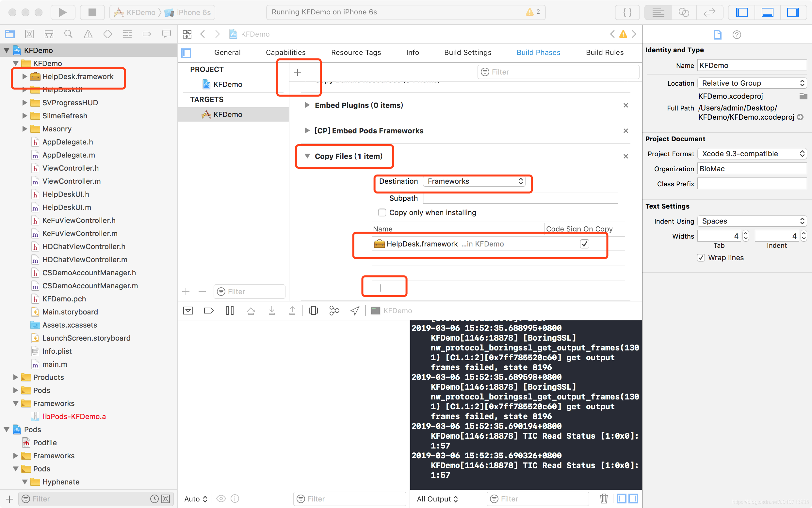Screen dimensions: 812x508
Task: Uncheck Code Sign On Copy for HelpDesk.framework
Action: [x=584, y=244]
